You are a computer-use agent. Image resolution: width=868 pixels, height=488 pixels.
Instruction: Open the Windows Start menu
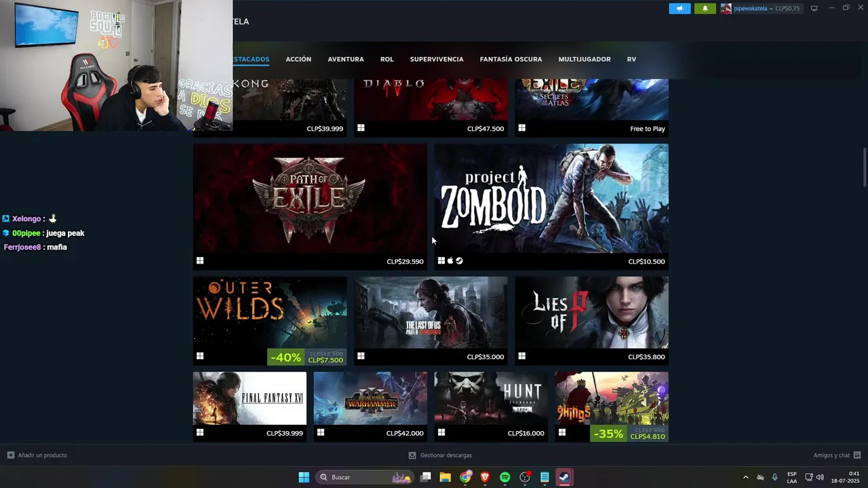pos(304,477)
